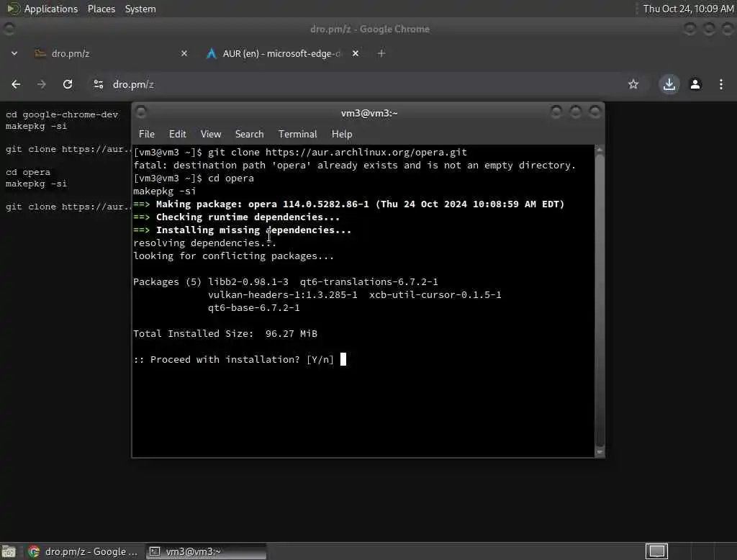Switch to vm3@vm3 terminal in taskbar

(x=205, y=551)
